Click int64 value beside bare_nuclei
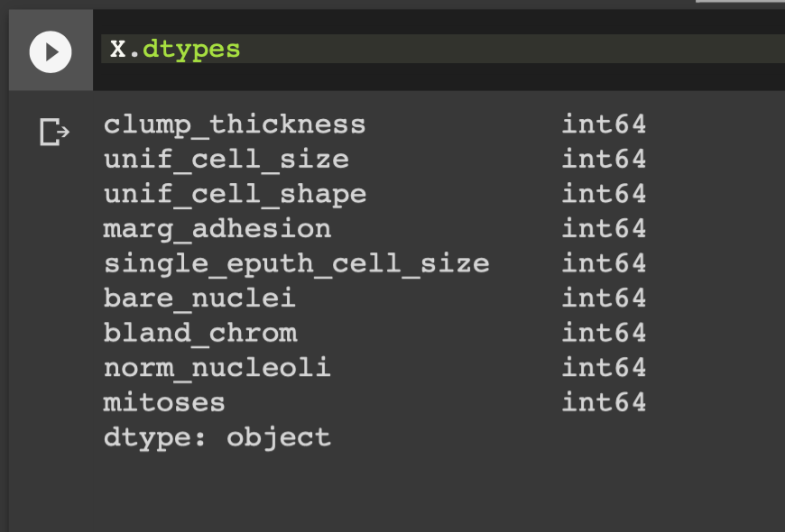This screenshot has width=785, height=532. click(604, 298)
